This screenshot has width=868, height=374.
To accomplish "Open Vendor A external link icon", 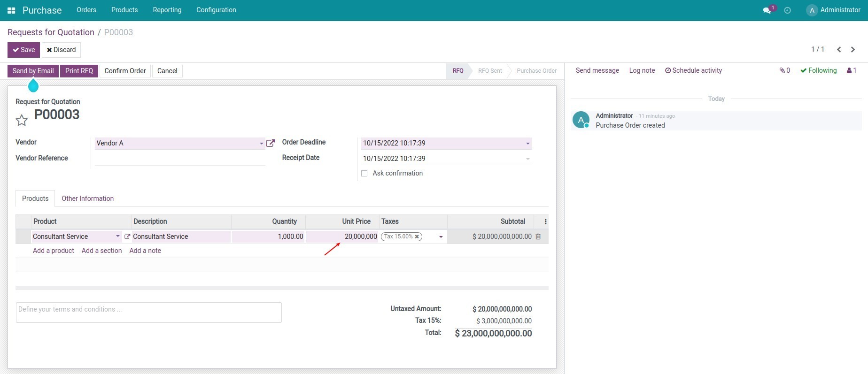I will point(271,143).
